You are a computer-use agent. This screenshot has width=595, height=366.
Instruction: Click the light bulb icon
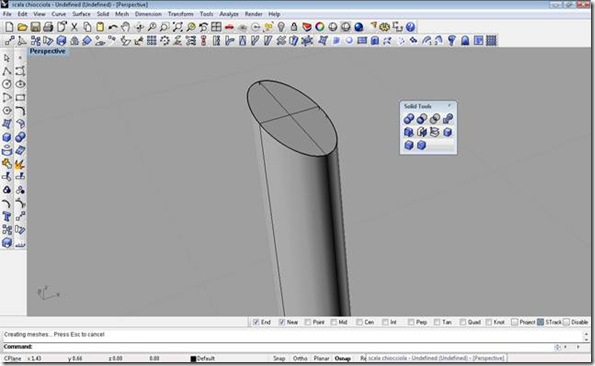pos(281,27)
